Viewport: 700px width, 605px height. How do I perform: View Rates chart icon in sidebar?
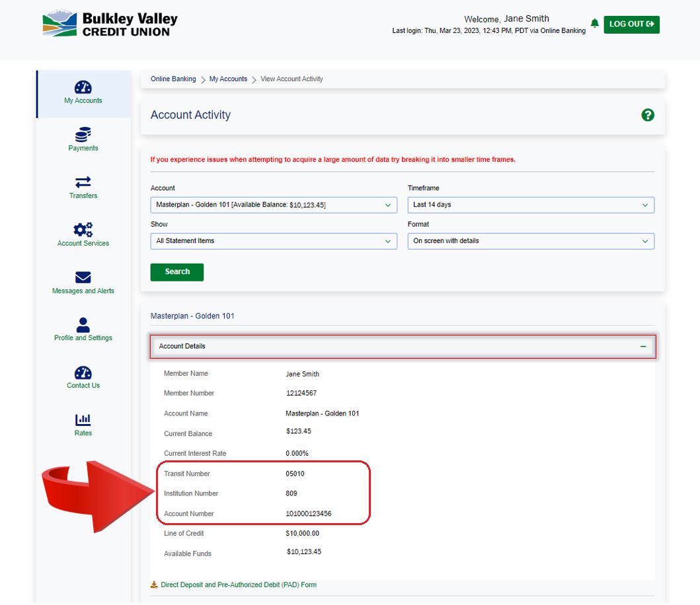tap(83, 420)
